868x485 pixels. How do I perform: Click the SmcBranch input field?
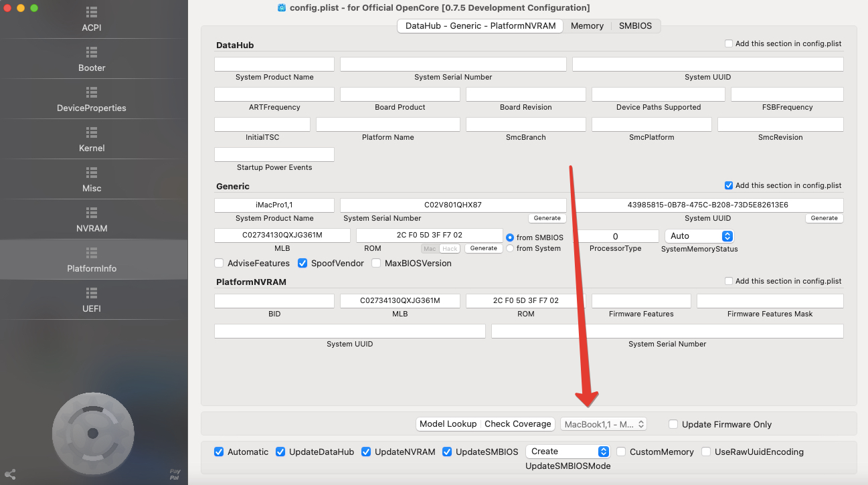[x=526, y=124]
